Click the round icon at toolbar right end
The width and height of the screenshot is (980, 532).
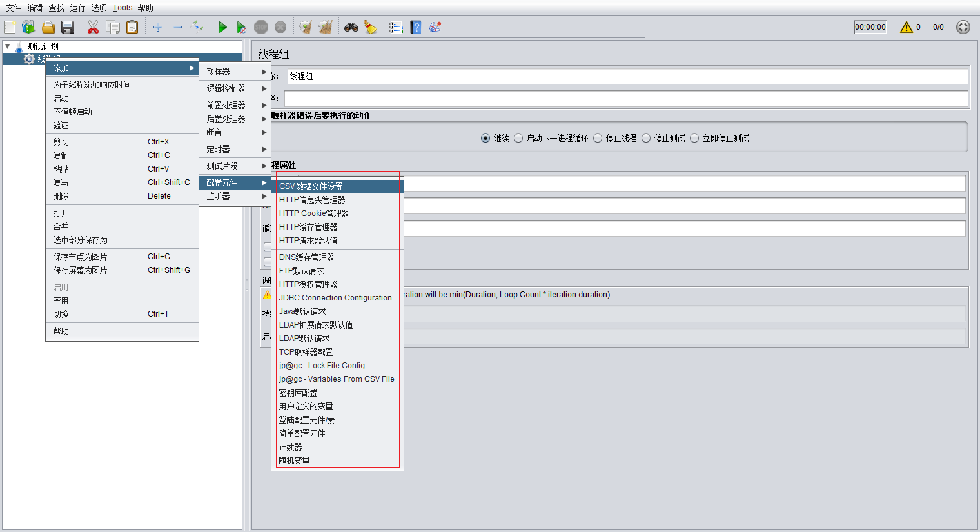click(963, 27)
